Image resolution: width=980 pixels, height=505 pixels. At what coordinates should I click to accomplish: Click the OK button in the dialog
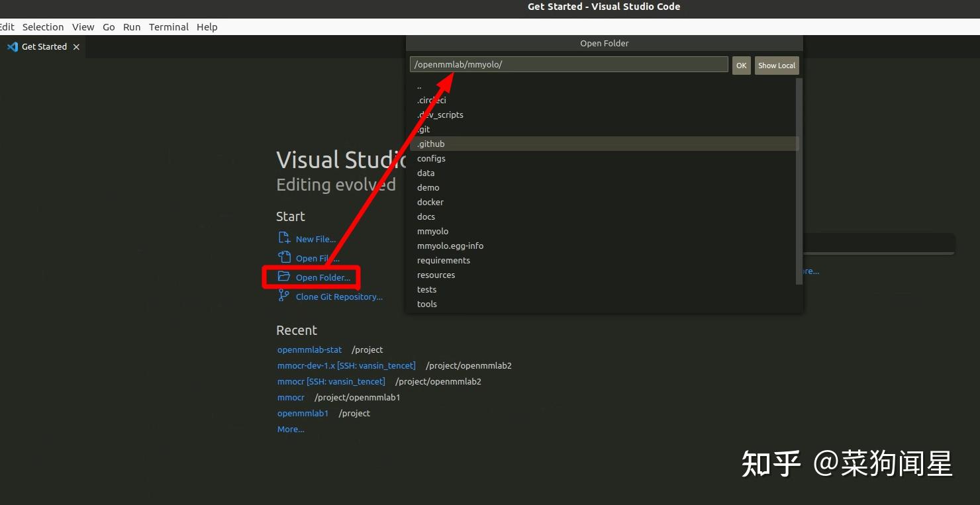tap(741, 65)
